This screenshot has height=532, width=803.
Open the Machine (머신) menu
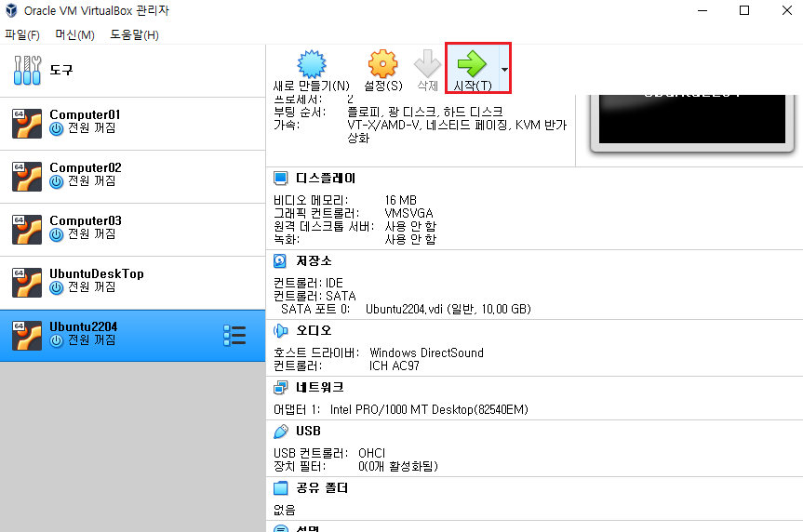74,34
